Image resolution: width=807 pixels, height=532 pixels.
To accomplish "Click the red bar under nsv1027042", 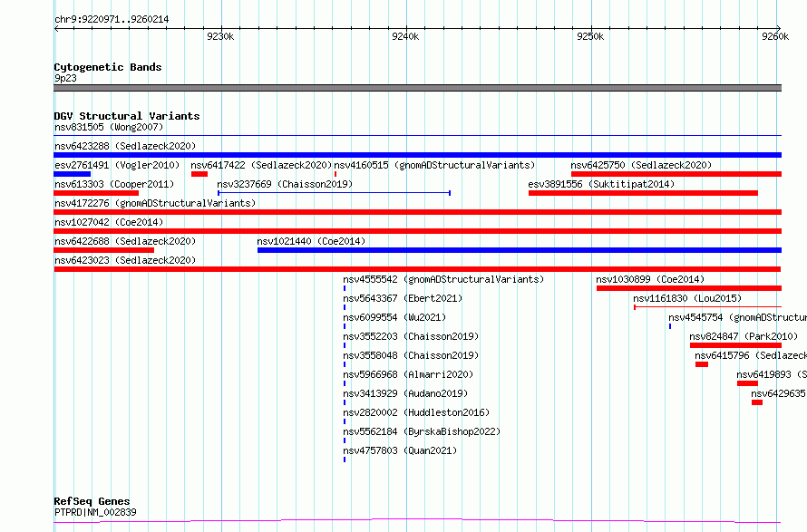I will [417, 231].
